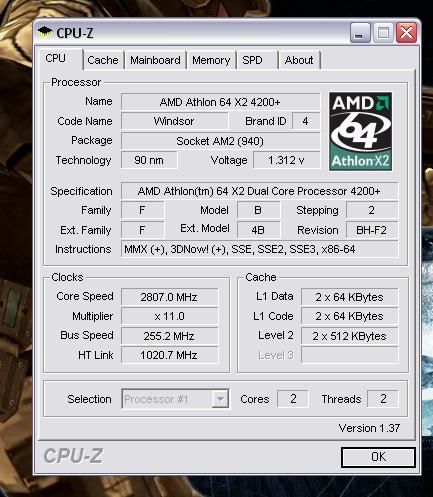Show the About tab
433x497 pixels.
pos(299,60)
